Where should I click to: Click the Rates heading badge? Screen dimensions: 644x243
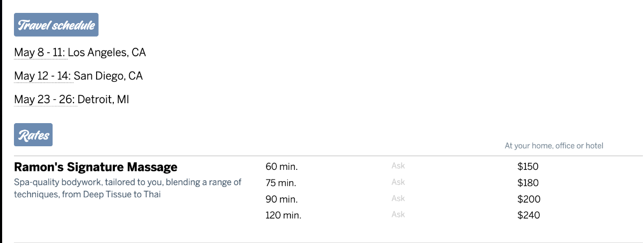coord(33,135)
